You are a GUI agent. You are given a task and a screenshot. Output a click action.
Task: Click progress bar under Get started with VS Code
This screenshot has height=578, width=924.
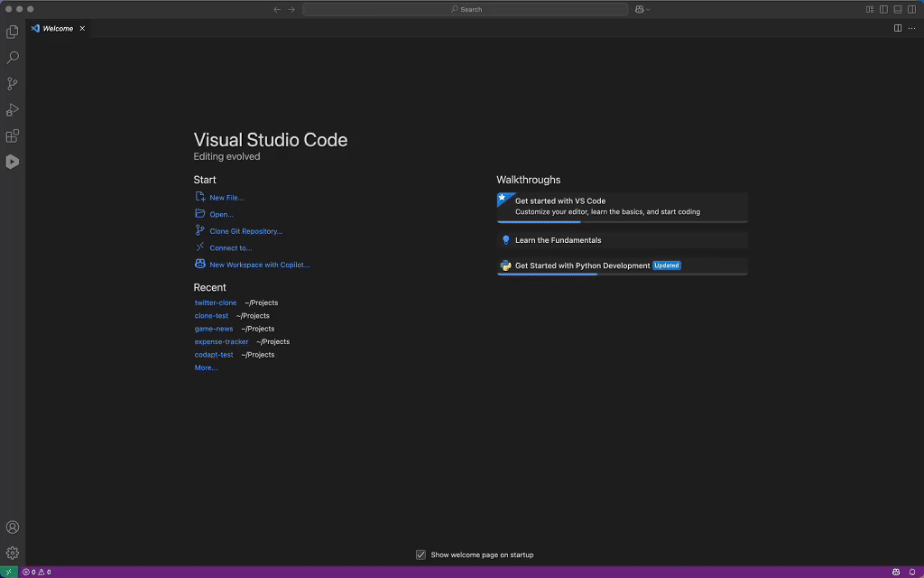coord(623,222)
